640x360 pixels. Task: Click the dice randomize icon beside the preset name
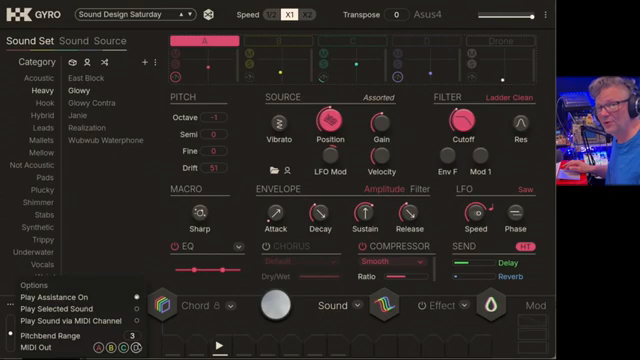209,15
